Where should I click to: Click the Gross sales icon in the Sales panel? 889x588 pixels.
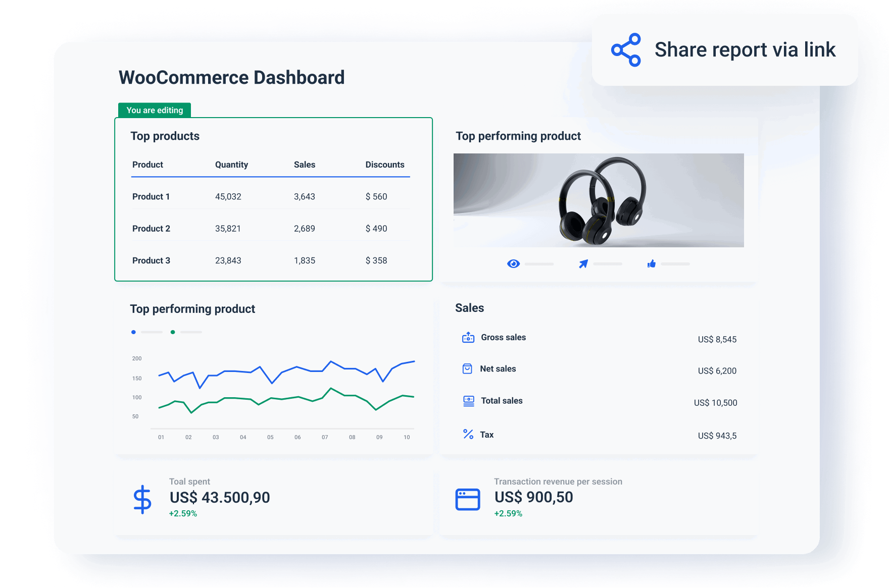(x=468, y=337)
